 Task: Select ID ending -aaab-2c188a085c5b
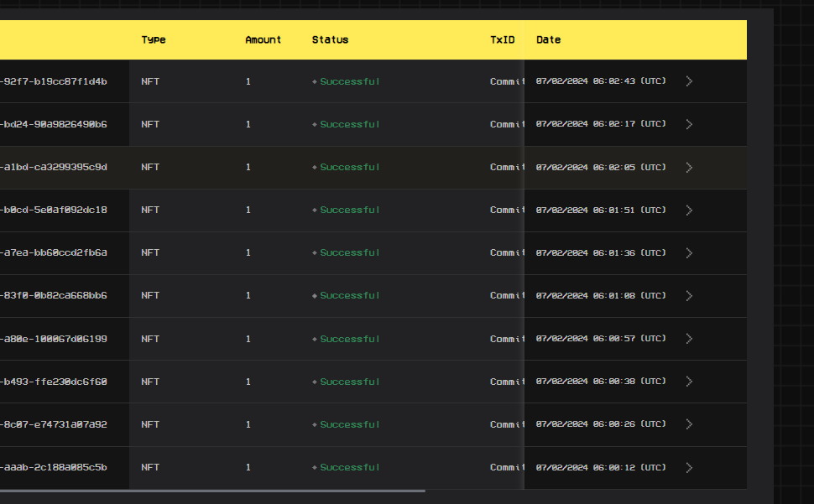[54, 467]
